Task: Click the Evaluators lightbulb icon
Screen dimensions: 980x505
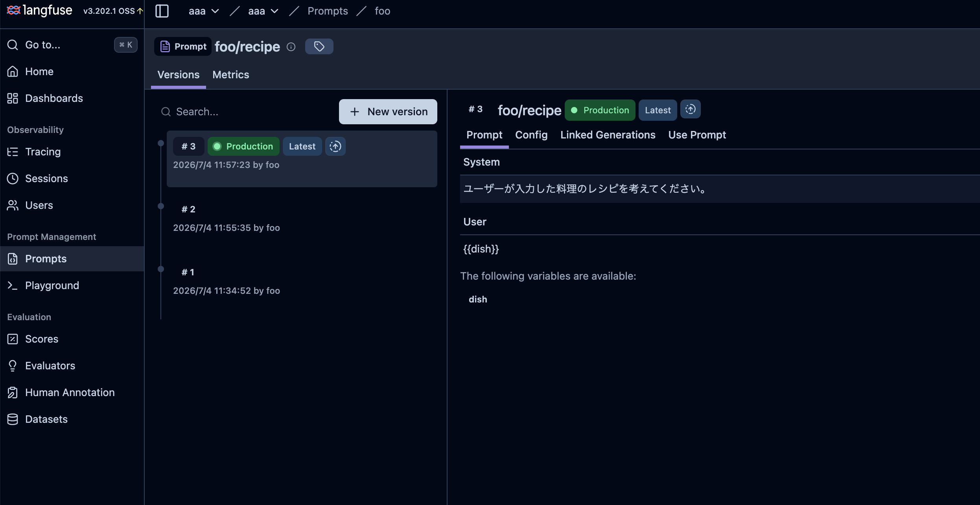Action: click(x=13, y=366)
